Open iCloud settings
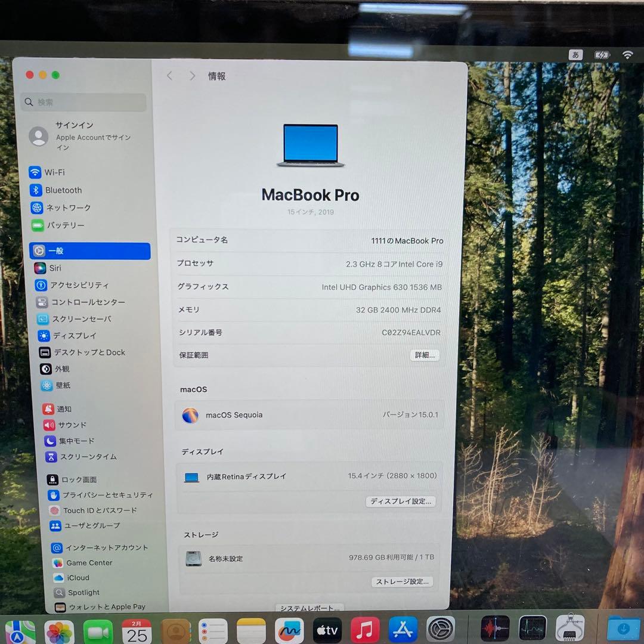 click(72, 578)
